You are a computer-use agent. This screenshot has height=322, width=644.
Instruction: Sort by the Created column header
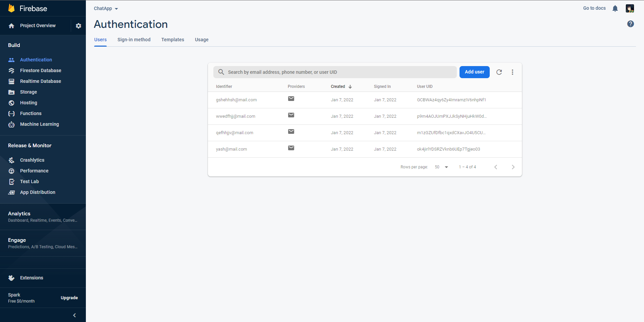point(341,87)
